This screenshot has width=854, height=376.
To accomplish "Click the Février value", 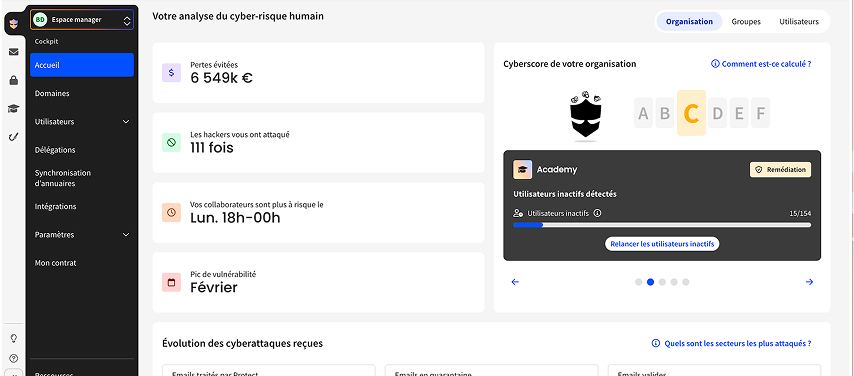I will coord(214,288).
